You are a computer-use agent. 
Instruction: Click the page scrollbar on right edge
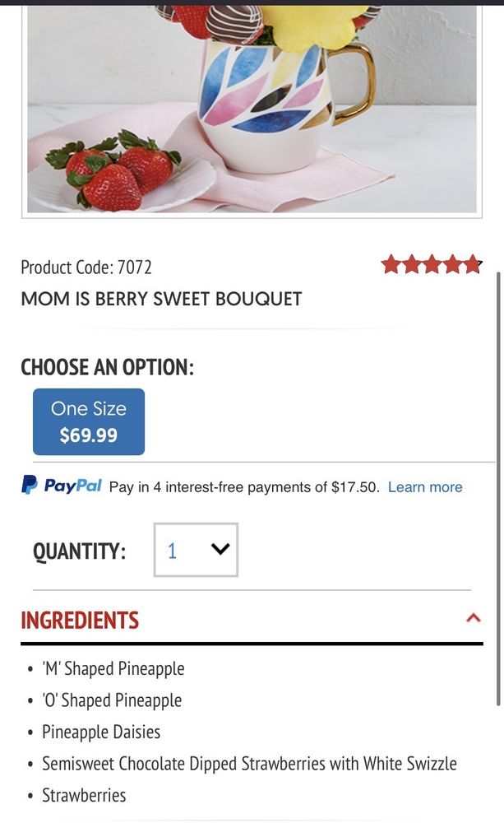tap(497, 488)
